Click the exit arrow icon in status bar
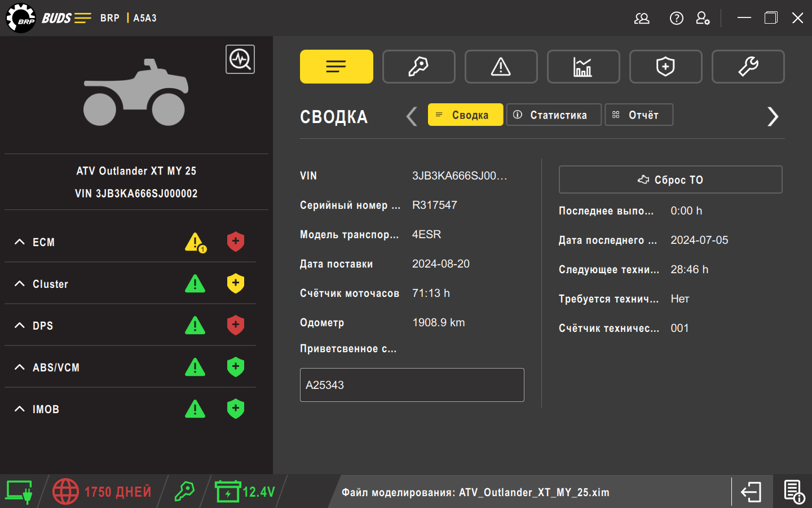812x508 pixels. pyautogui.click(x=751, y=492)
